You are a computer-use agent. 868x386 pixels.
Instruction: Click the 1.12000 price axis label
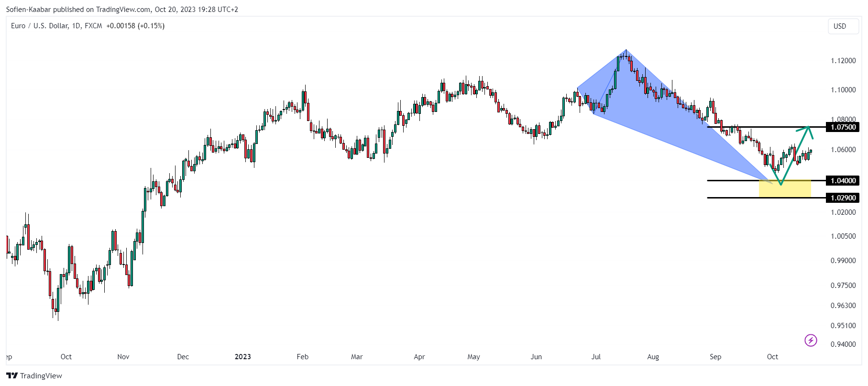point(843,61)
